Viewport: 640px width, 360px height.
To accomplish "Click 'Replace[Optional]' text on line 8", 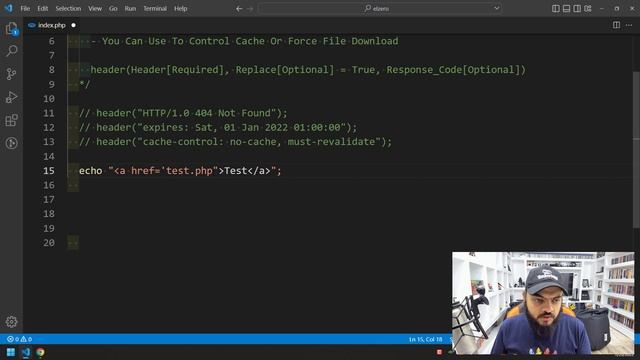I will click(284, 70).
